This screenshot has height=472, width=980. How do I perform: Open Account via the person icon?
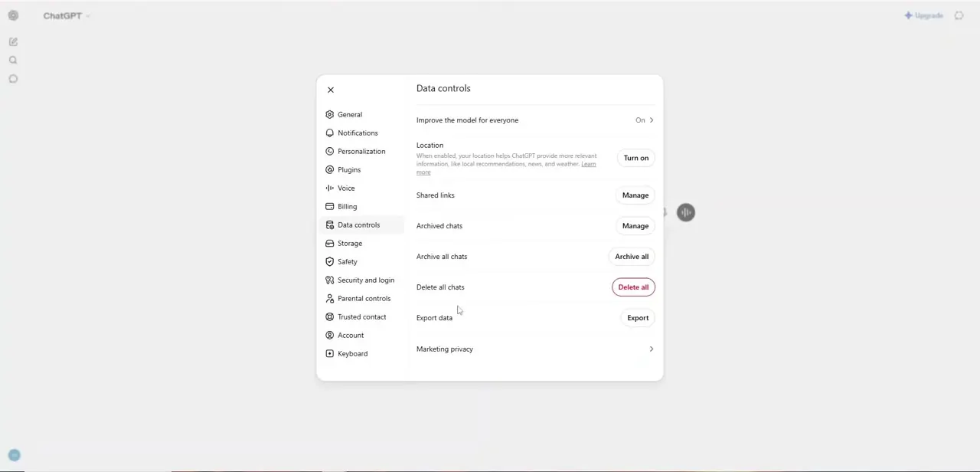pyautogui.click(x=330, y=335)
